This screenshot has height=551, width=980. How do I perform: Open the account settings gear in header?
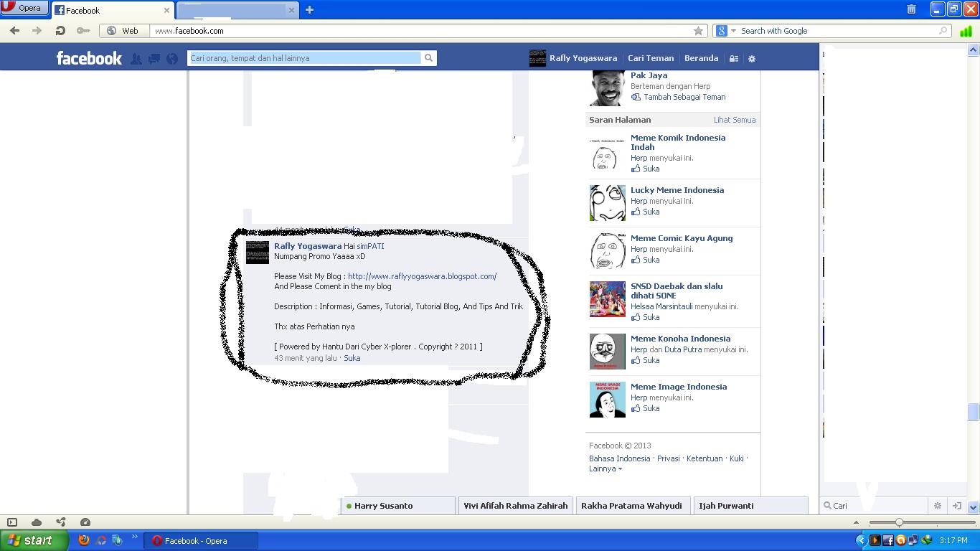[752, 59]
